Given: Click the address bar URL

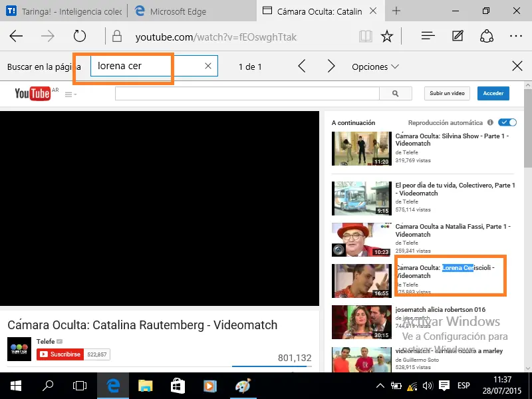Looking at the screenshot, I should (x=215, y=37).
